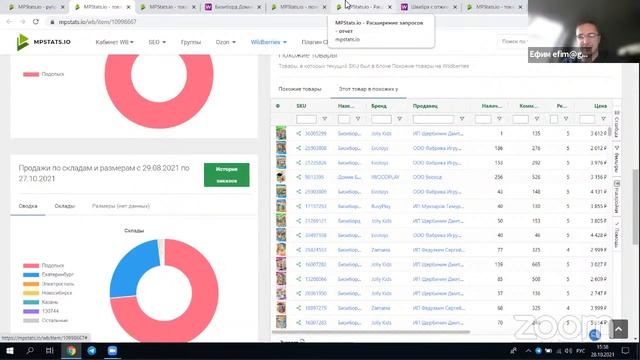Screen dimensions: 640x360
Task: Toggle Остальные in the chart legend
Action: click(45, 320)
